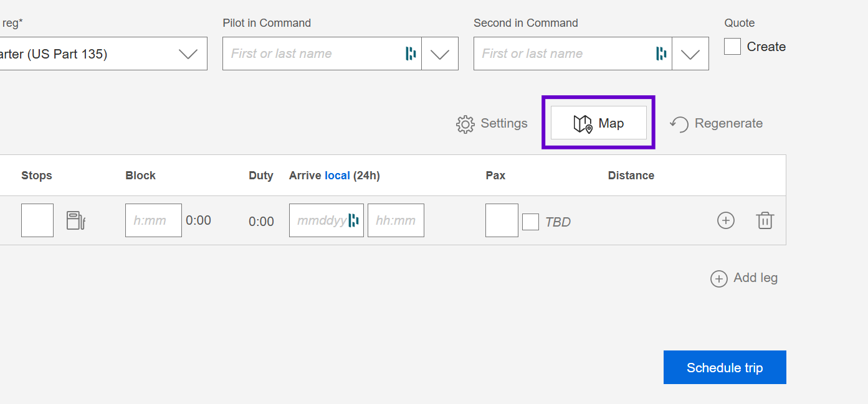Image resolution: width=868 pixels, height=404 pixels.
Task: Click the Create checkbox label text
Action: coord(766,47)
